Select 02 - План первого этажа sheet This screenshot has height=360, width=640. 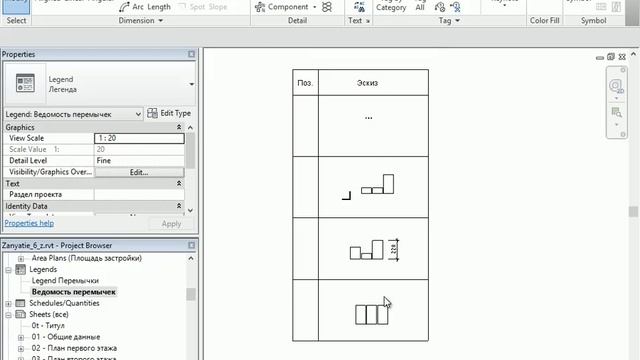(x=74, y=348)
